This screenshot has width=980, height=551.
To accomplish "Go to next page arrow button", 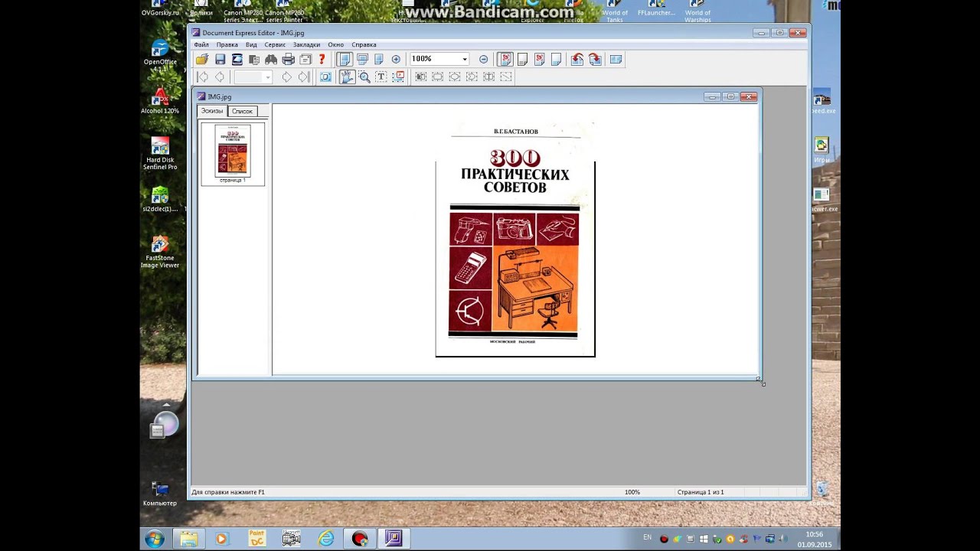I will 286,77.
